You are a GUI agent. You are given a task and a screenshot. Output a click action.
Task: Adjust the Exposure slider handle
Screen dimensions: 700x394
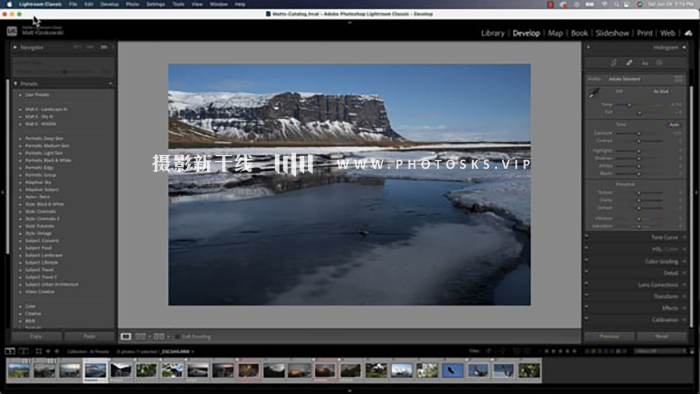[x=639, y=133]
